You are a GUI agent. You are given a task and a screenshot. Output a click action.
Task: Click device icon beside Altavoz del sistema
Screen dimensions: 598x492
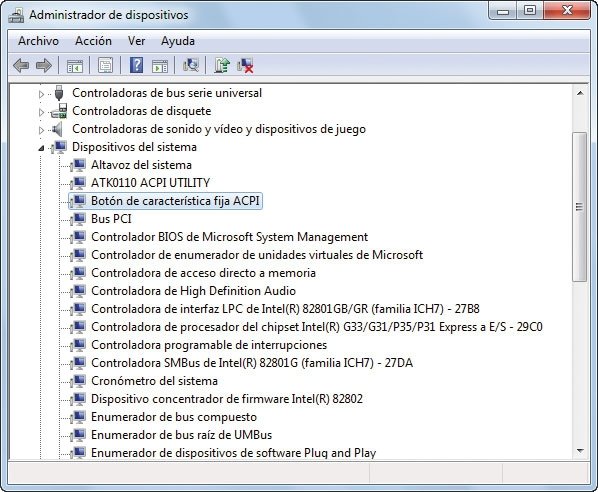(x=78, y=165)
